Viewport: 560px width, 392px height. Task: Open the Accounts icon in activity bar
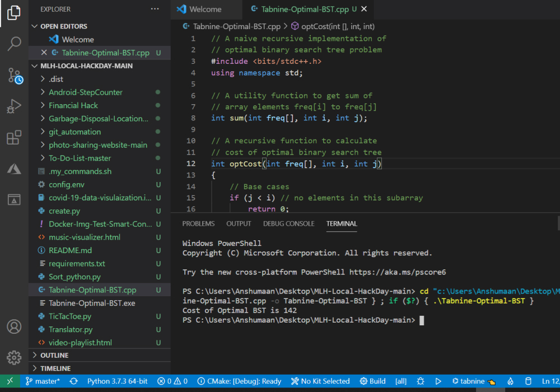point(14,326)
